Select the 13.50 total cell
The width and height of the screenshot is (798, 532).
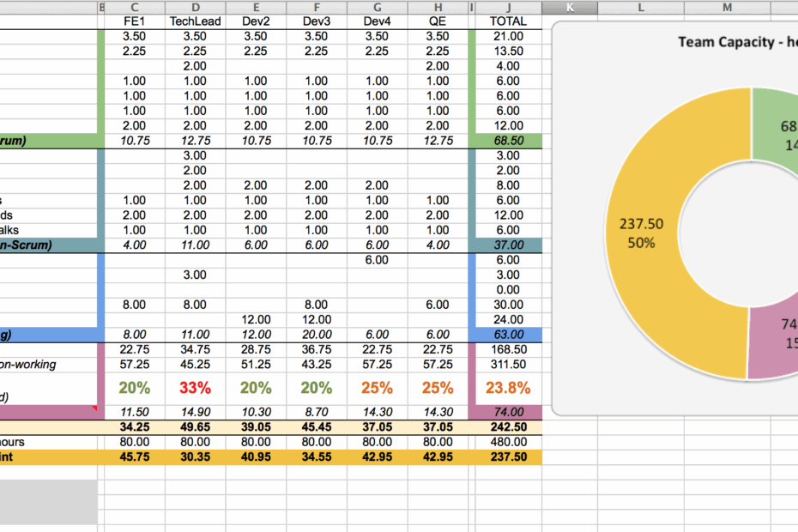(509, 51)
